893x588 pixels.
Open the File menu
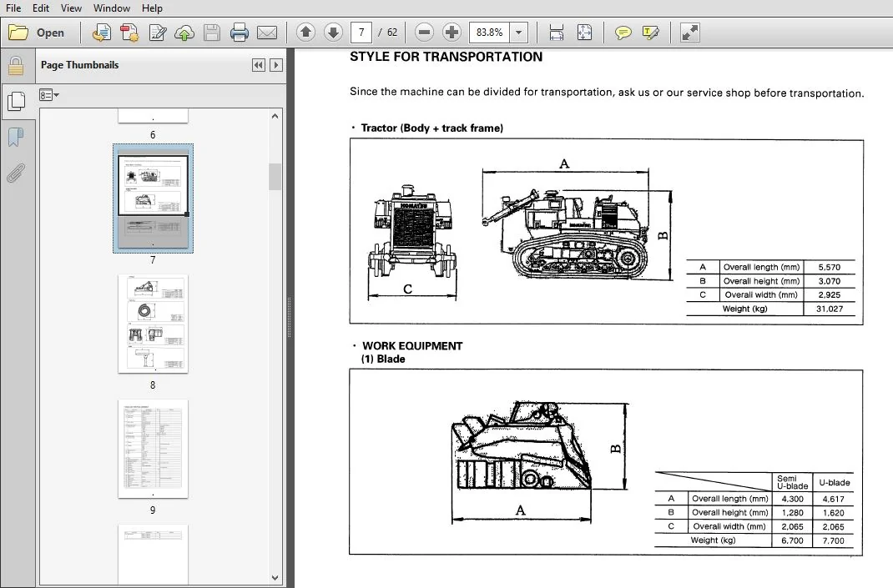(x=13, y=8)
